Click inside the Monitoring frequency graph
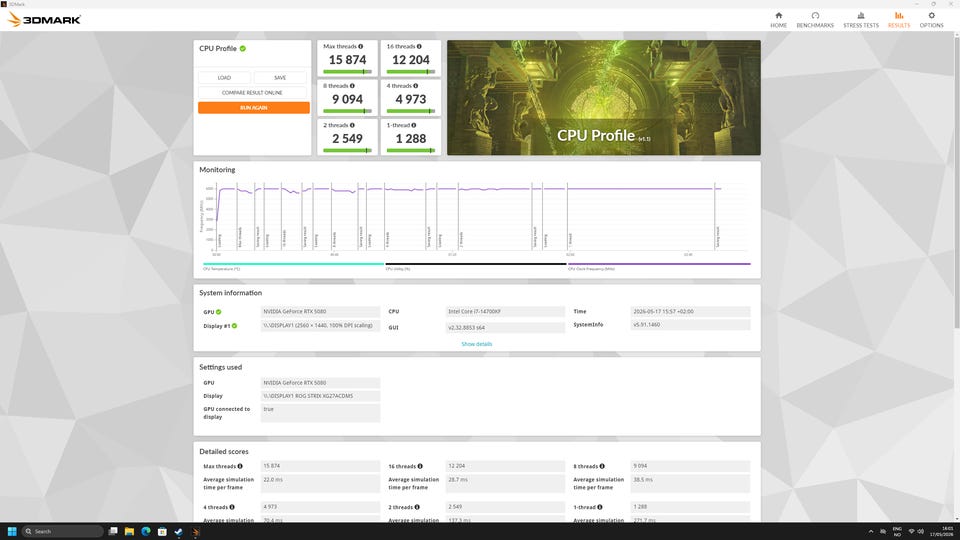This screenshot has height=540, width=960. click(481, 216)
